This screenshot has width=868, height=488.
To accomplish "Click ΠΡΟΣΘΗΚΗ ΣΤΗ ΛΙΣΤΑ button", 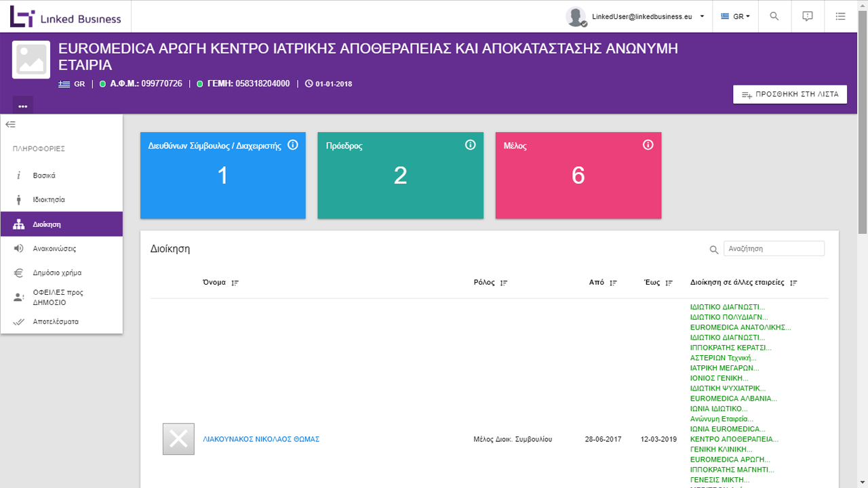I will 790,94.
